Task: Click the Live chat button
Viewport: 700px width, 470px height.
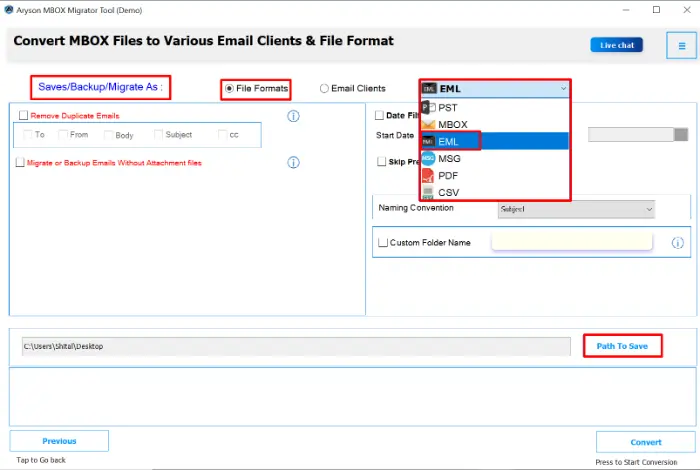Action: pos(617,45)
